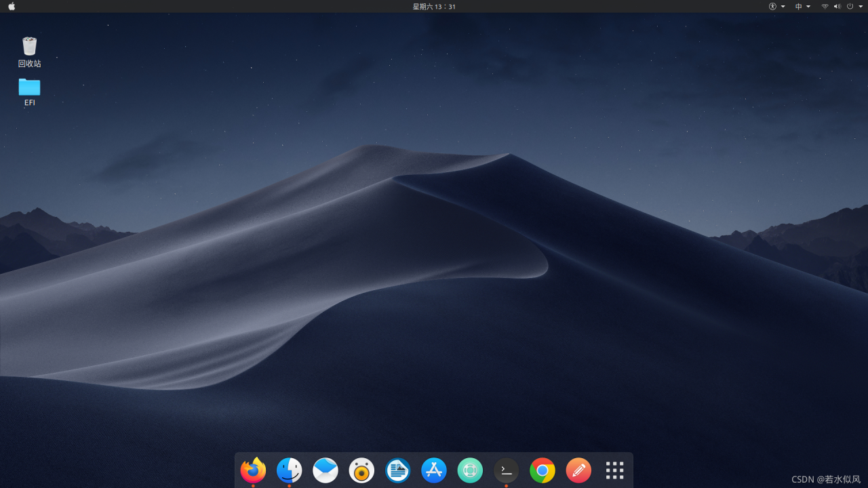Open the mail envelope app
This screenshot has height=488, width=868.
click(325, 470)
